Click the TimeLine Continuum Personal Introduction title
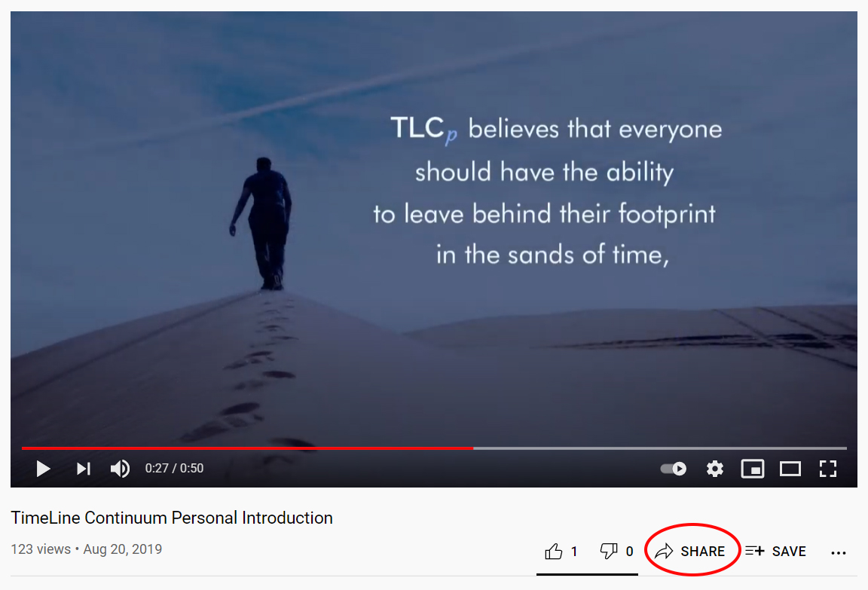868x590 pixels. (172, 518)
